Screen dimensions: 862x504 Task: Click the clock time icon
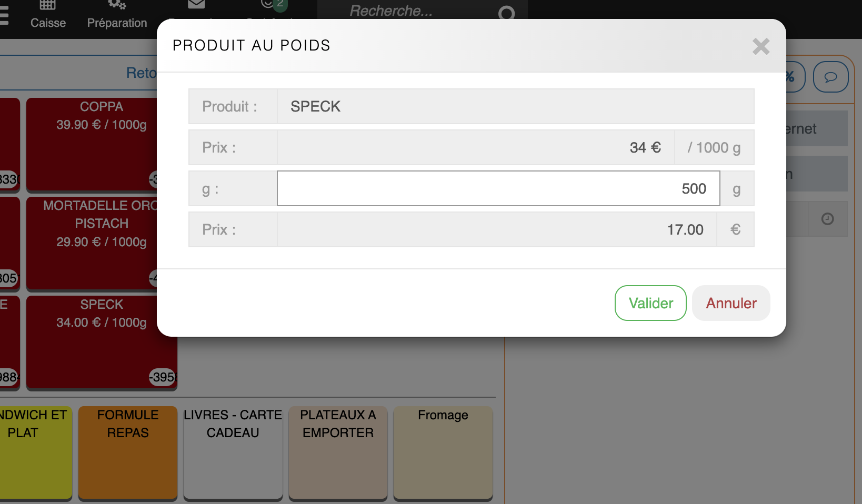(x=827, y=219)
